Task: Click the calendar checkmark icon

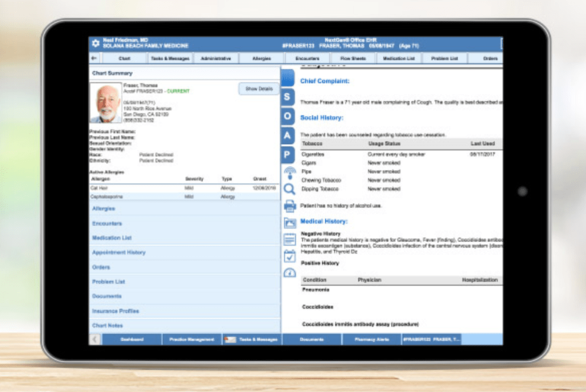Action: pyautogui.click(x=290, y=256)
